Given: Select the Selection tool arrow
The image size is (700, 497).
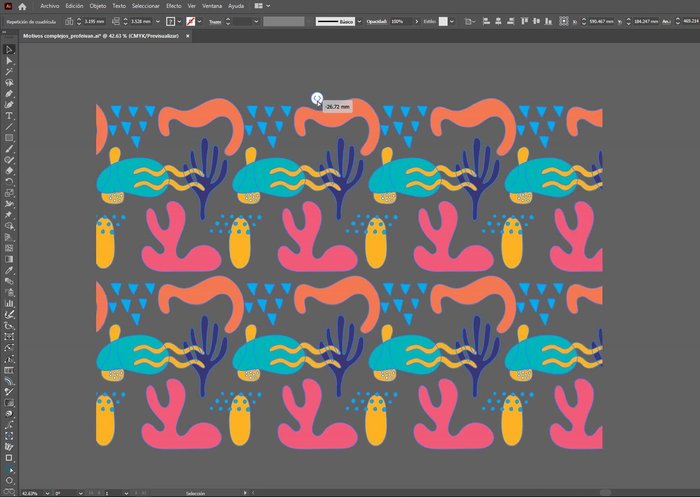Looking at the screenshot, I should (9, 49).
